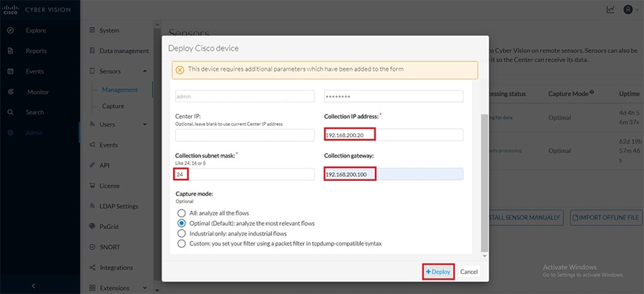
Task: Select Custom packet filter capture mode
Action: click(x=181, y=243)
